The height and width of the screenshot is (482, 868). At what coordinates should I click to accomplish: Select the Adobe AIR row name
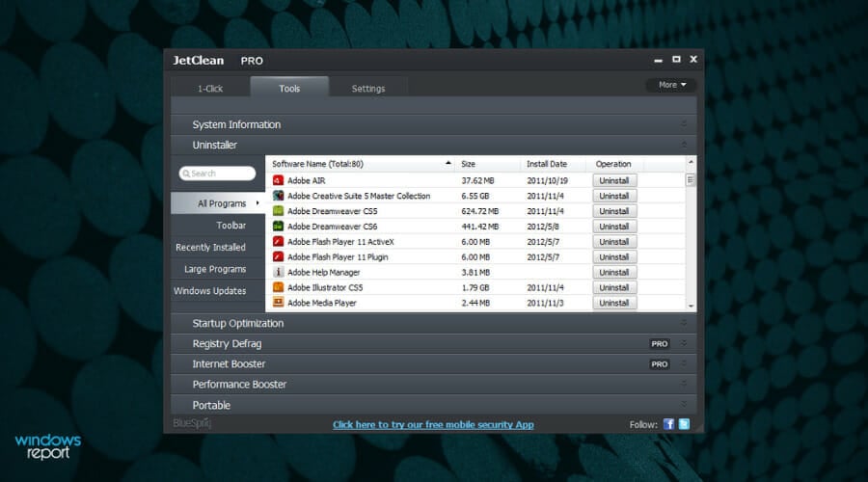point(306,180)
